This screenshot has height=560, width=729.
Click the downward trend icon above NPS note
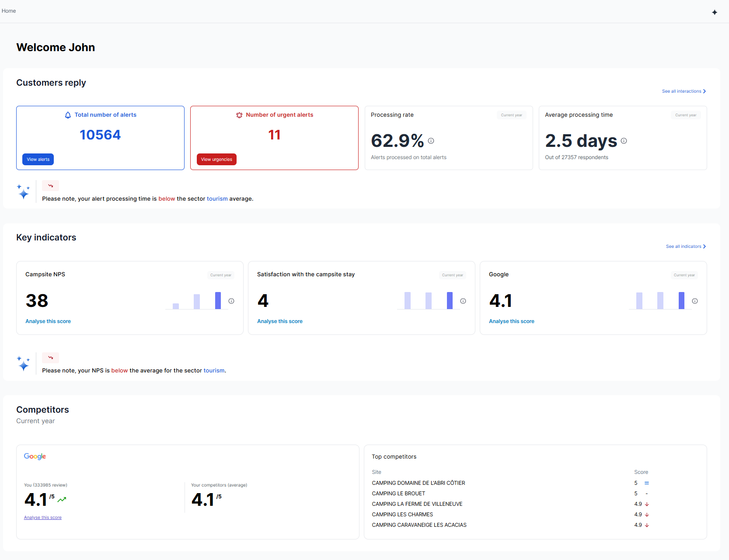point(50,358)
